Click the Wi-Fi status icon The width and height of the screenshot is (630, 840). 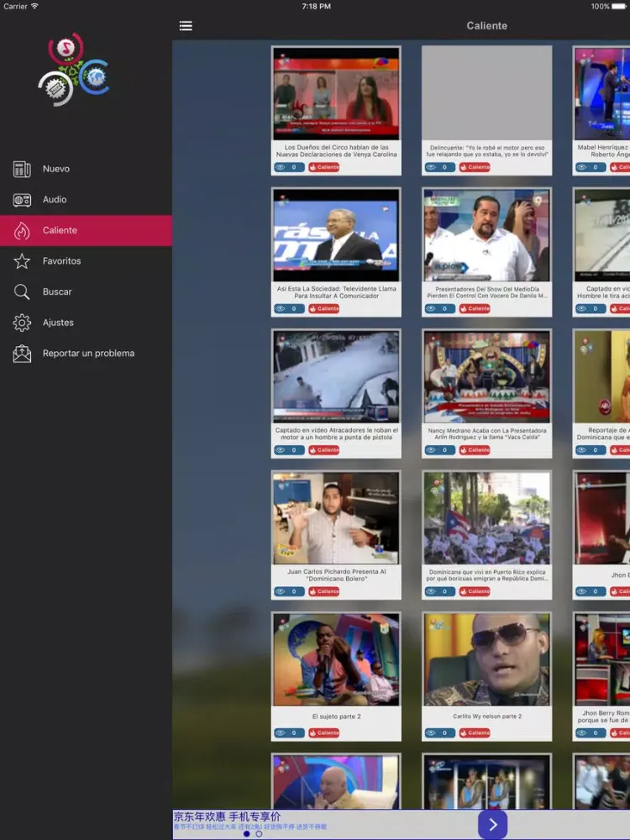(x=34, y=6)
